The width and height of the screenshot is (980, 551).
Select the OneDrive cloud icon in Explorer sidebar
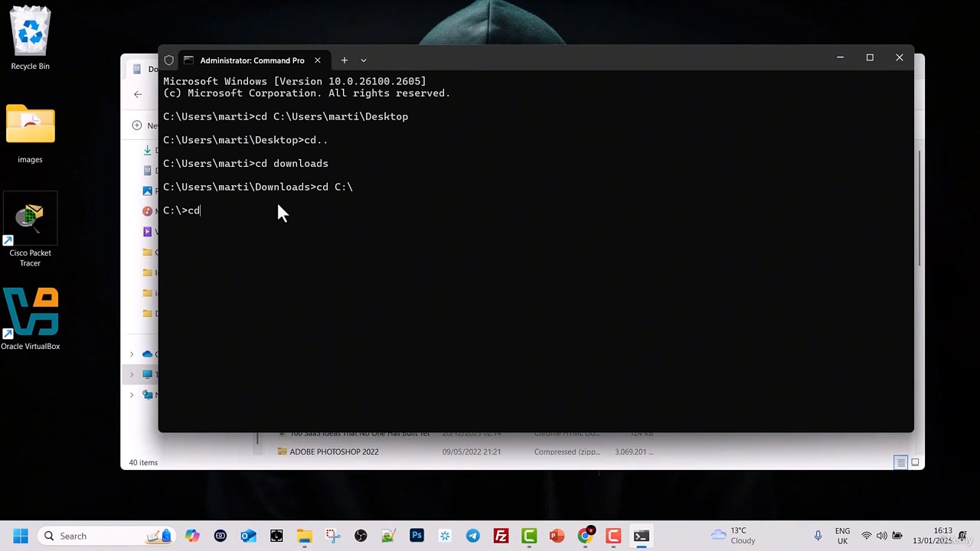(148, 354)
